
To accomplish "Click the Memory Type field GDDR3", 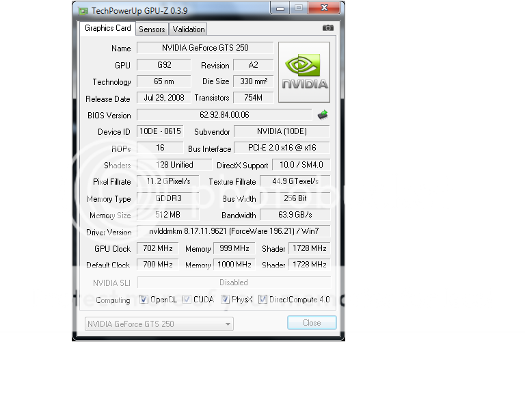I will click(x=168, y=198).
